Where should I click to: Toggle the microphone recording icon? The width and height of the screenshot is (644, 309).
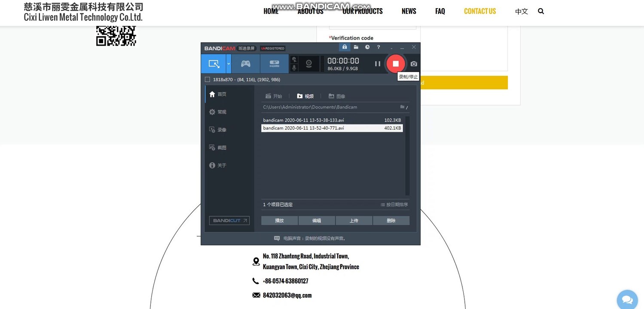(x=294, y=68)
